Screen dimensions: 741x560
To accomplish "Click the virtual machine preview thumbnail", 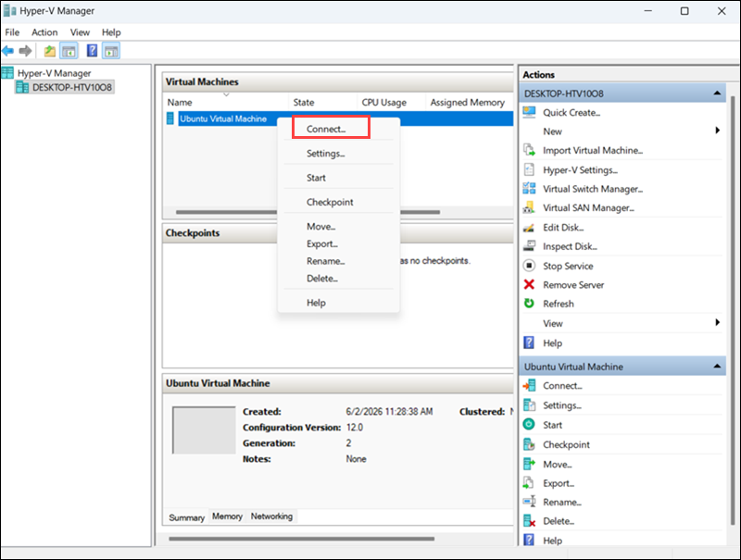I will 204,430.
